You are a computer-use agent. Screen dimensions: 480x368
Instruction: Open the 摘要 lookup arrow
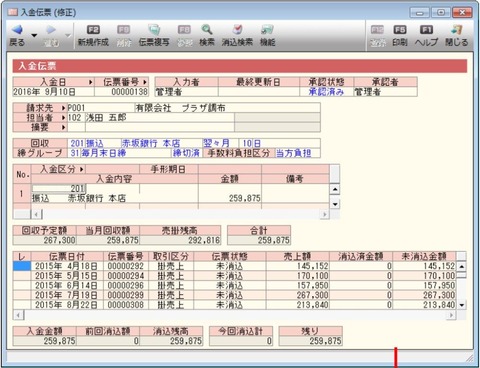point(63,127)
